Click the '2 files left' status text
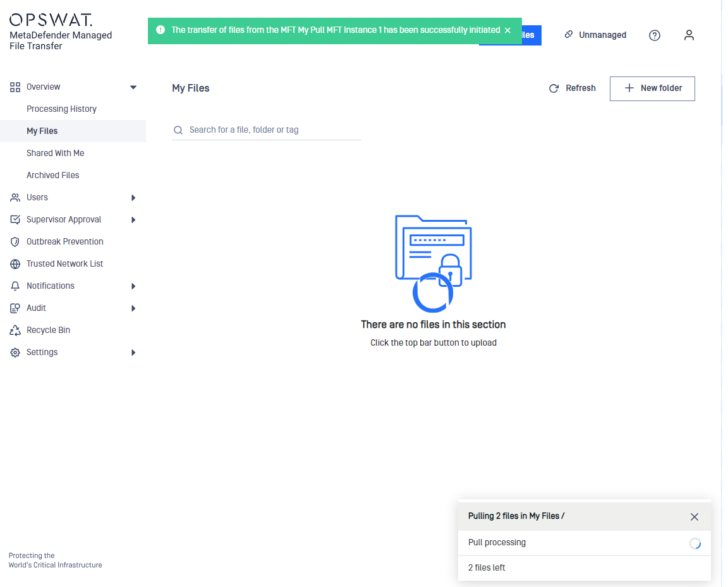This screenshot has height=587, width=728. pyautogui.click(x=486, y=567)
